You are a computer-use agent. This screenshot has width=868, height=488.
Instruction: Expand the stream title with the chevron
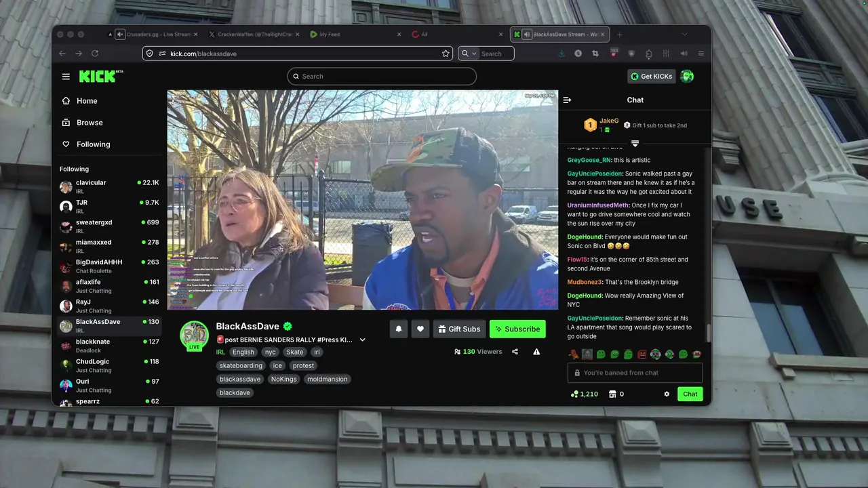362,340
